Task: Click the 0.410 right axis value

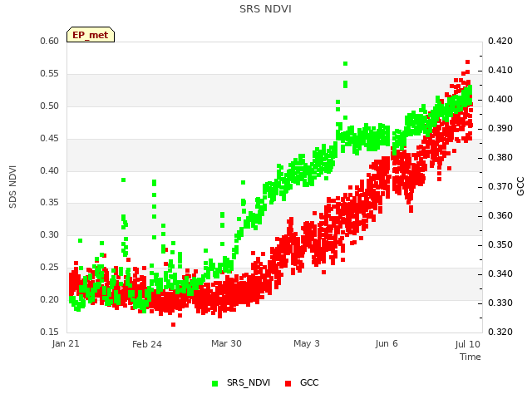Action: pyautogui.click(x=500, y=70)
